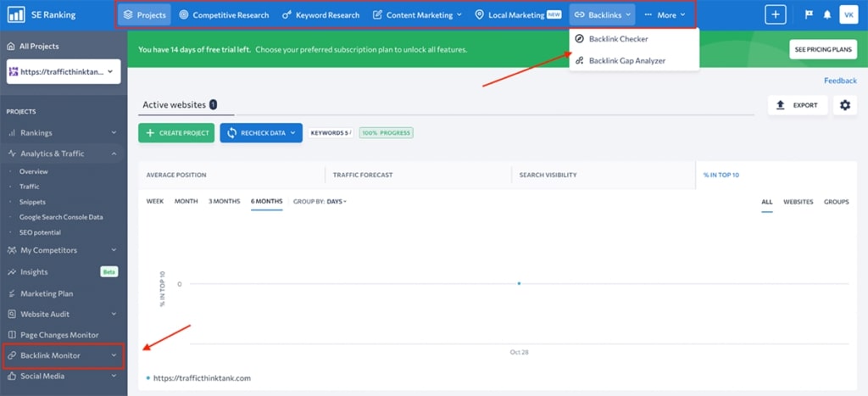Screen dimensions: 868x396
Task: Open SEO potential in the sidebar
Action: coord(40,232)
